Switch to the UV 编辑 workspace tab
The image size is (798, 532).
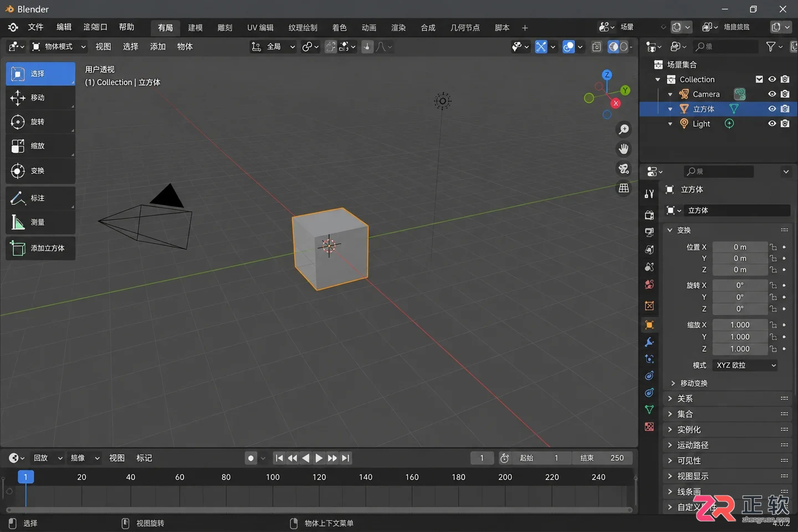[260, 28]
